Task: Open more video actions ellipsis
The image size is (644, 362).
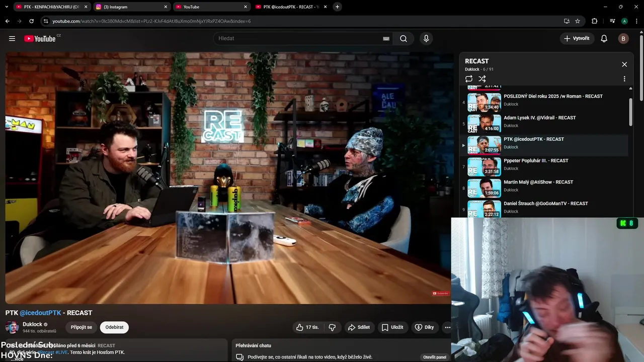Action: (x=447, y=327)
